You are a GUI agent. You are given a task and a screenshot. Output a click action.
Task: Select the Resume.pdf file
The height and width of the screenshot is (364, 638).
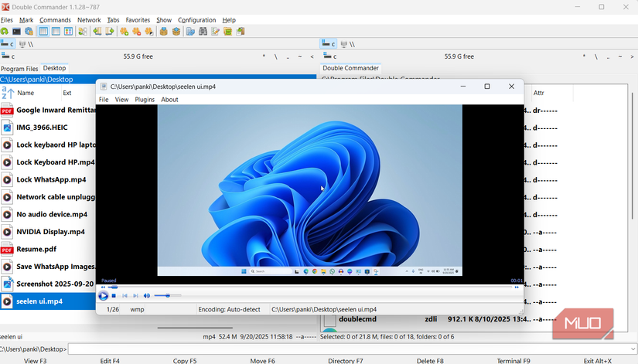tap(36, 250)
